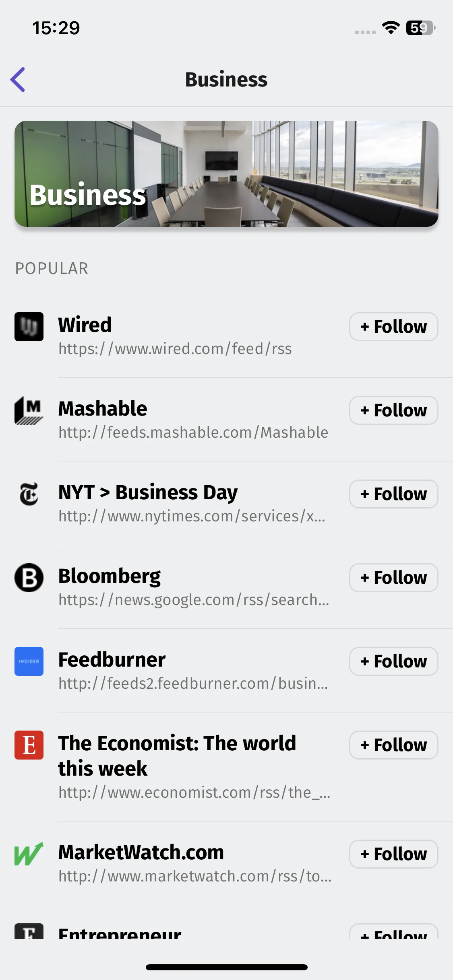Tap the Mashable logo icon
The image size is (453, 980).
(x=29, y=410)
